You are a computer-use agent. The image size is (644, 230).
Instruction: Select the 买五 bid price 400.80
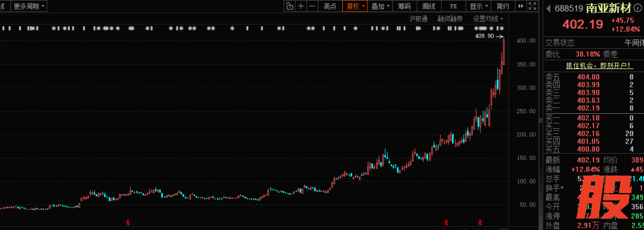click(588, 150)
